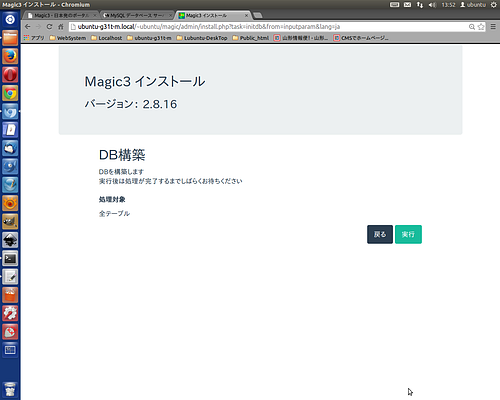500x400 pixels.
Task: Close the Magic3 インストール tab
Action: 246,15
